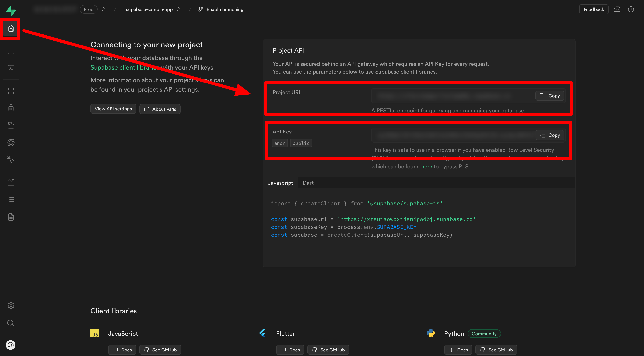Open the notifications inbox icon
644x356 pixels.
coord(617,9)
